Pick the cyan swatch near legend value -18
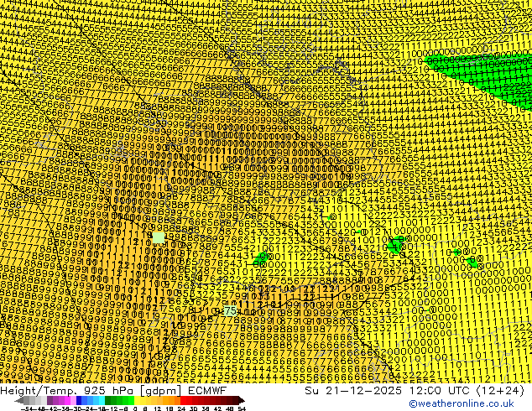Screen dimensions: 532x411 point(102,400)
